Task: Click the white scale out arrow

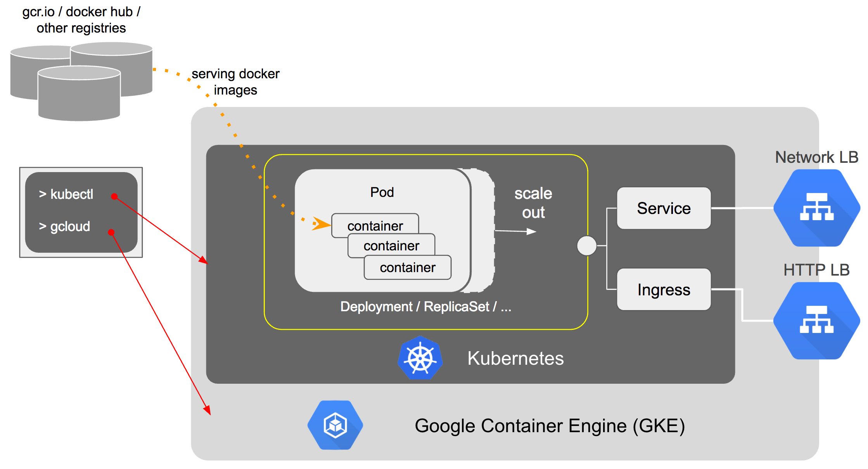Action: [x=516, y=231]
